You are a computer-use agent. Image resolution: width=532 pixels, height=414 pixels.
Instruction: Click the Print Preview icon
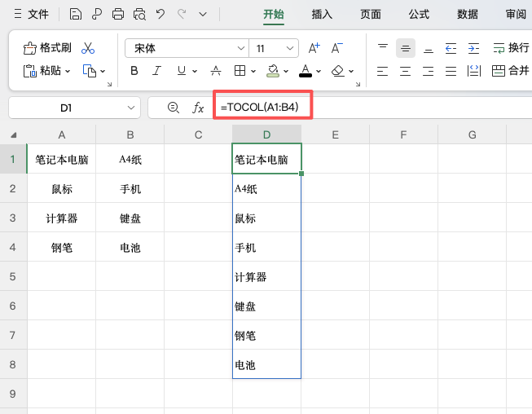139,14
